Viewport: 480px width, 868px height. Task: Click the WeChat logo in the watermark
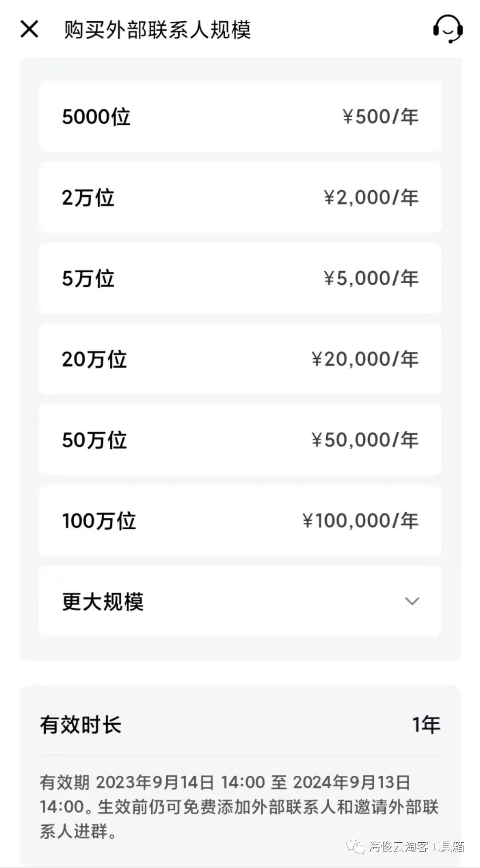356,846
